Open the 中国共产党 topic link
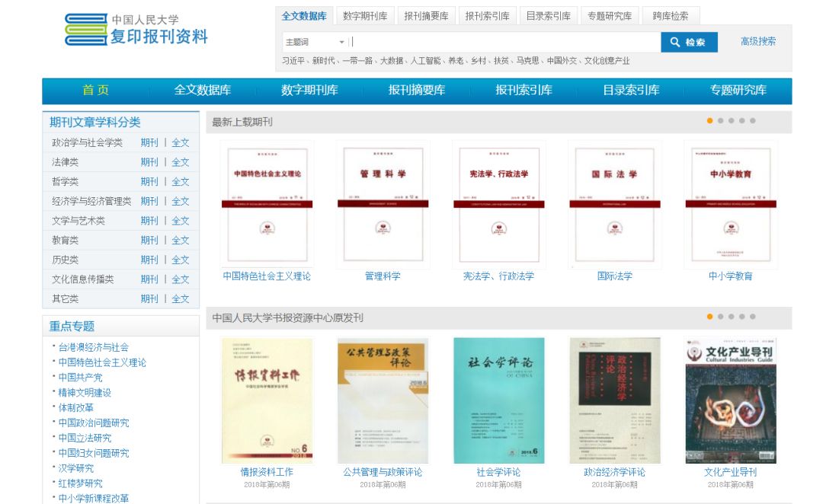The image size is (823, 504). point(80,378)
